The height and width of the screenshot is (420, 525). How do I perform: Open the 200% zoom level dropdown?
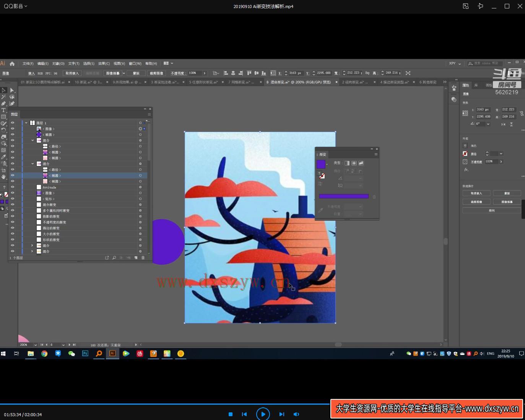point(36,345)
